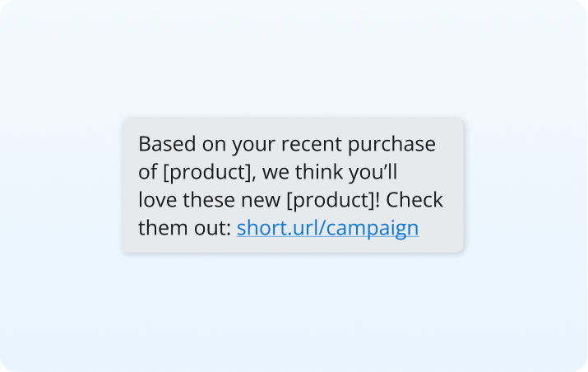This screenshot has height=372, width=588.
Task: Click the word "you'll" in the message
Action: (374, 173)
